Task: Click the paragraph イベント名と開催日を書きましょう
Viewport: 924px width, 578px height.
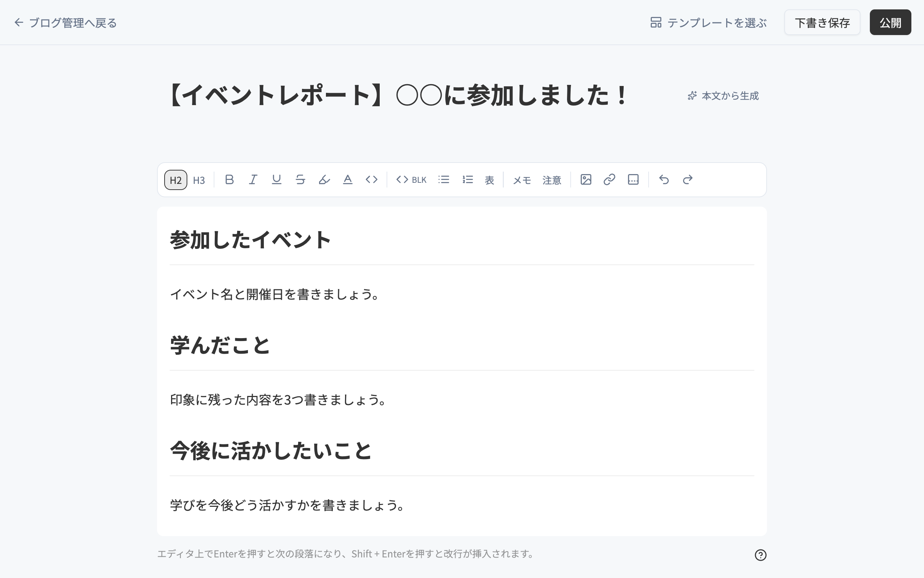Action: (x=275, y=294)
